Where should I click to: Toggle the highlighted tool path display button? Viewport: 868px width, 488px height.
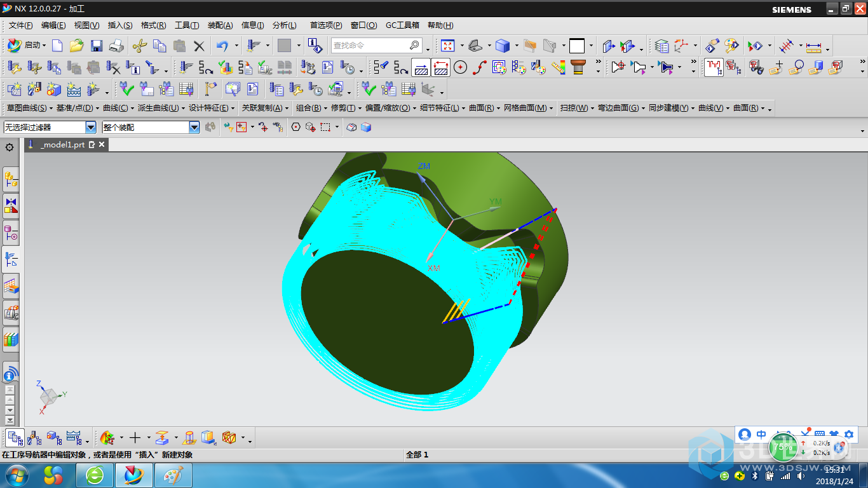421,67
